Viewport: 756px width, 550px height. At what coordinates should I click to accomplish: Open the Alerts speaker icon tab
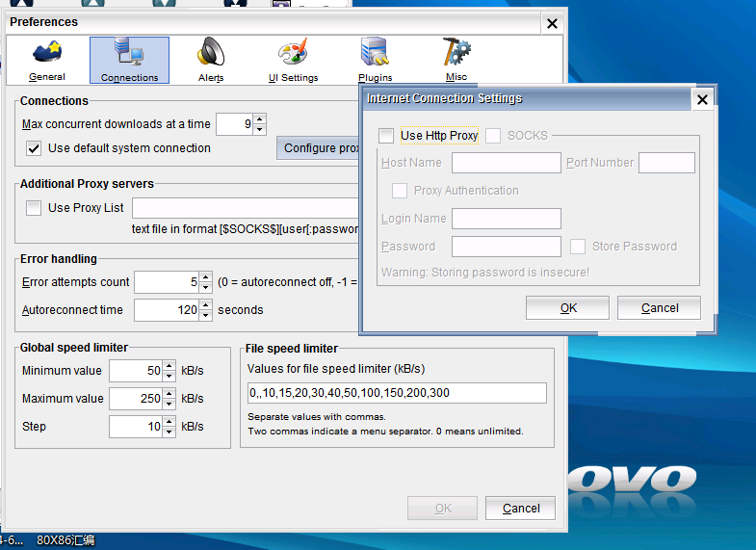tap(211, 60)
